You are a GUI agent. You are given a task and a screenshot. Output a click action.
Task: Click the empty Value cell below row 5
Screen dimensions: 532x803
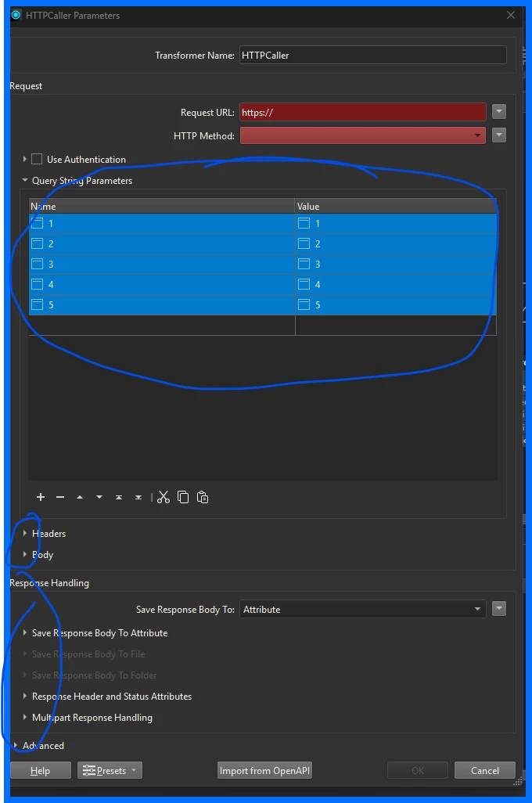pyautogui.click(x=396, y=326)
